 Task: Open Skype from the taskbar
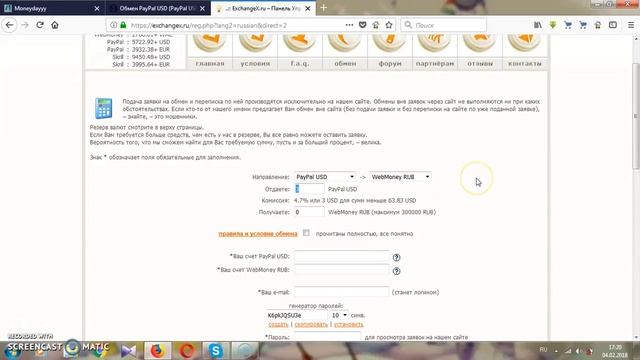[x=215, y=351]
